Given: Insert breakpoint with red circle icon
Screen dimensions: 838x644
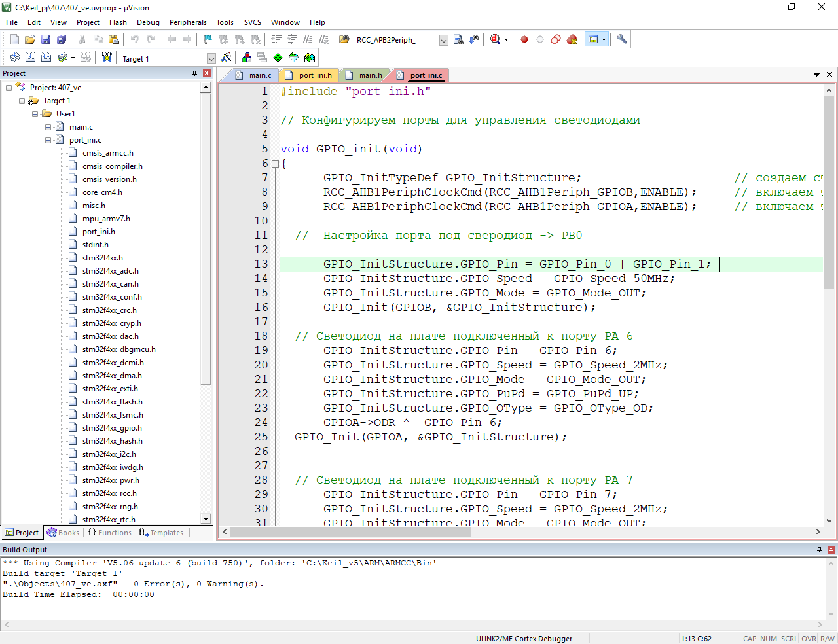Looking at the screenshot, I should point(524,39).
